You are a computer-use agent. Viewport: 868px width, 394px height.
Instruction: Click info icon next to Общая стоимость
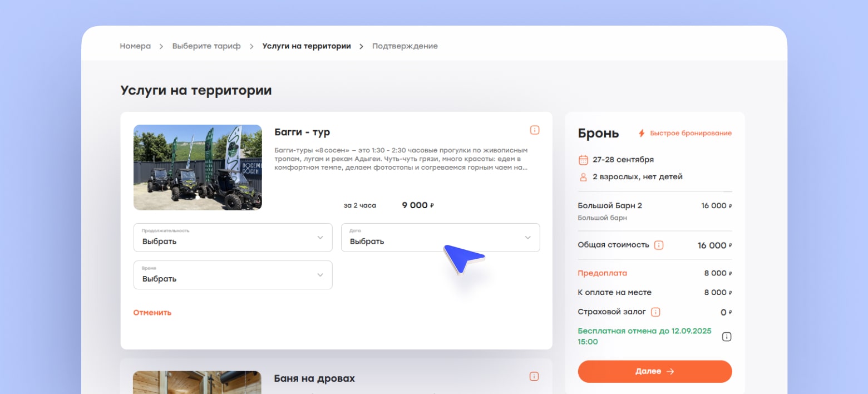[x=659, y=245]
